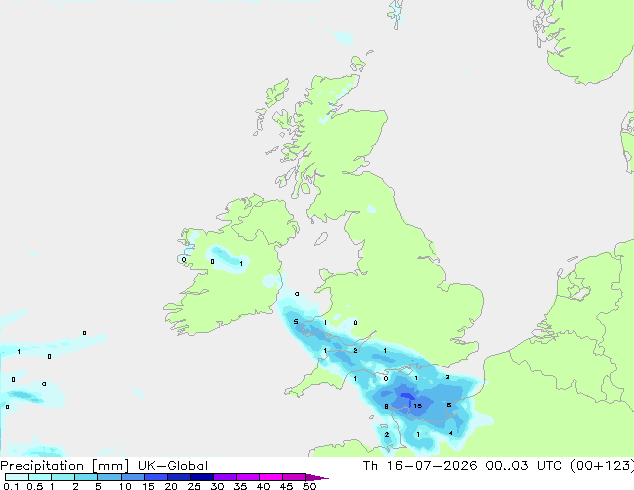Pick the 10–15 mm legend color swatch

(133, 477)
